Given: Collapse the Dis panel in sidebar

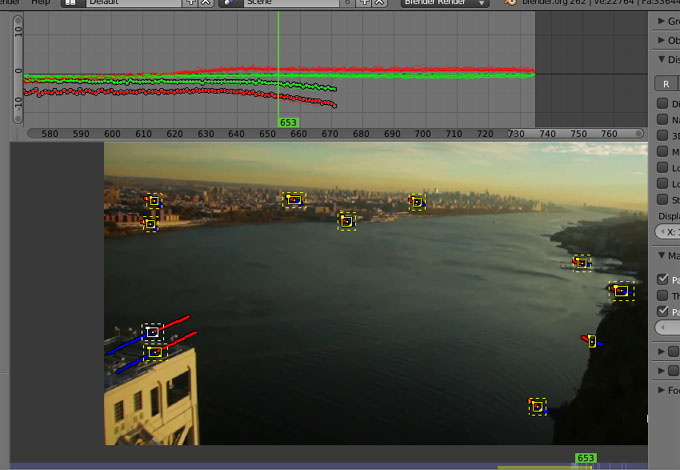Looking at the screenshot, I should (661, 59).
